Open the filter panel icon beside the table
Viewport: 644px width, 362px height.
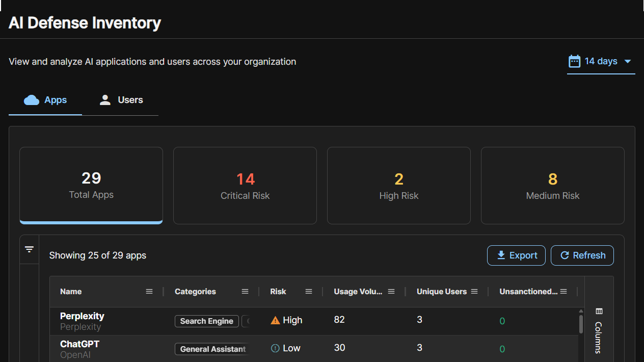coord(29,249)
